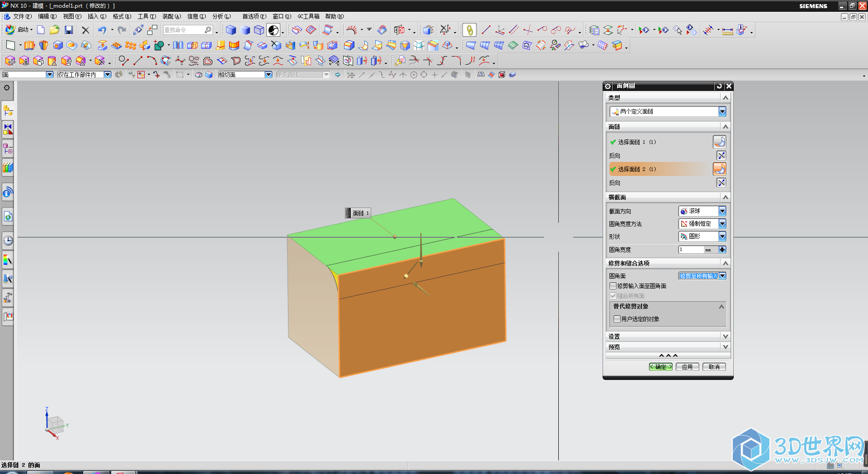Image resolution: width=868 pixels, height=474 pixels.
Task: Open the History clock sidebar icon
Action: point(8,241)
